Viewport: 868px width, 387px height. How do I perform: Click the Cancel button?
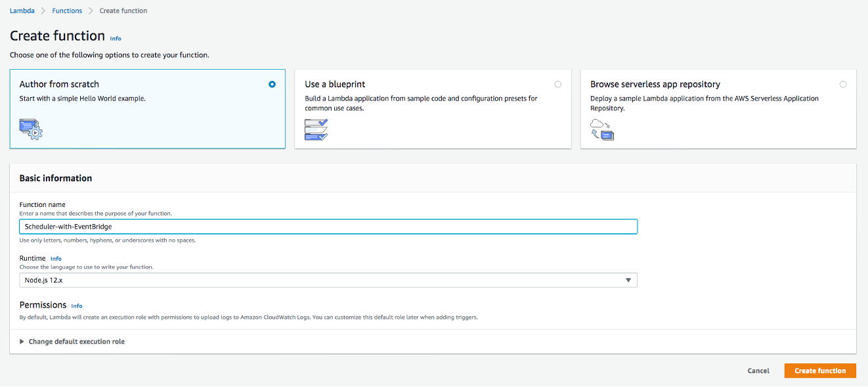click(758, 371)
